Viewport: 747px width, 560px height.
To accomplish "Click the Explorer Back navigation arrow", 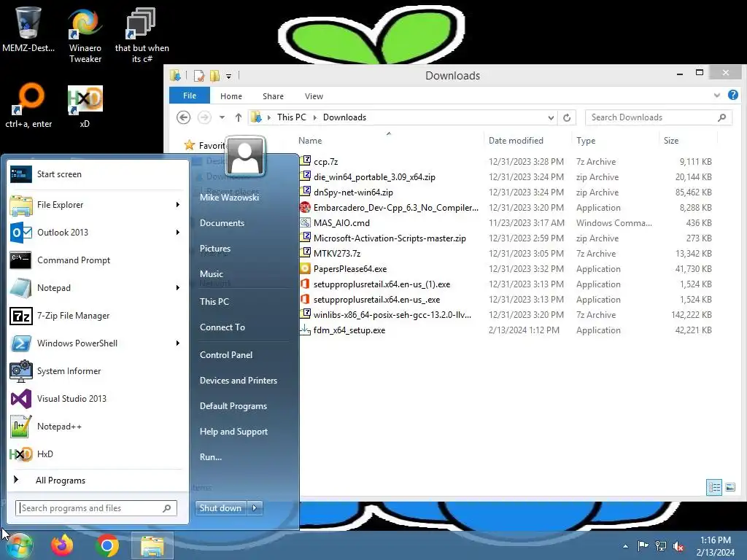I will point(183,117).
